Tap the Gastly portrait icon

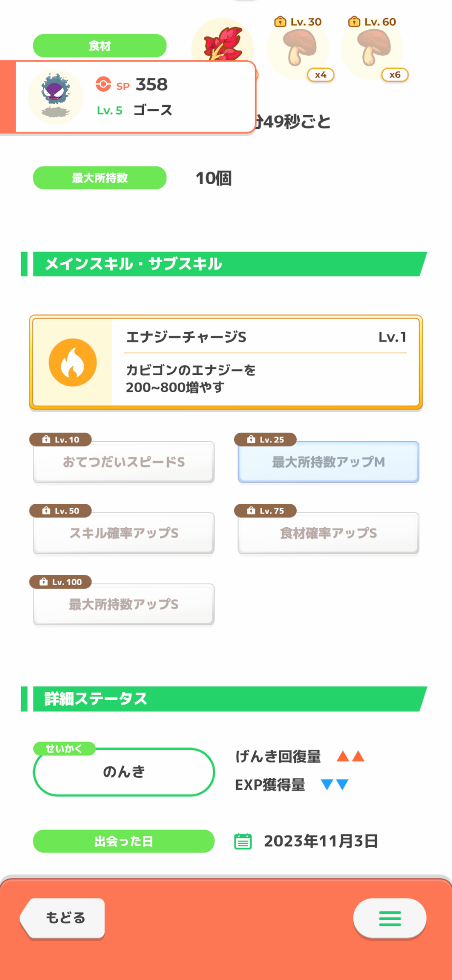(55, 97)
